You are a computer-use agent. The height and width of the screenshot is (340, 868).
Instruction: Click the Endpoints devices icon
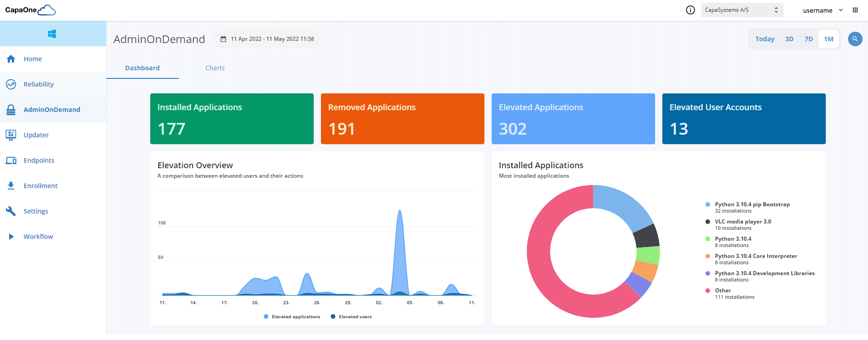pos(11,160)
